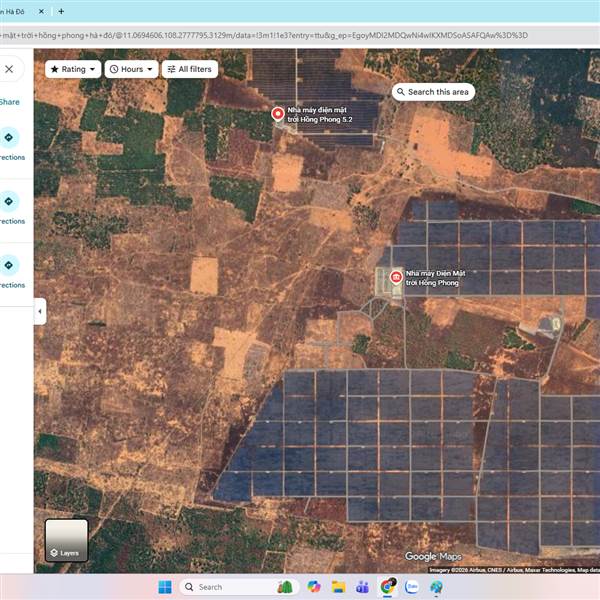Screen dimensions: 600x600
Task: Click the Share link in the side panel
Action: 9,102
